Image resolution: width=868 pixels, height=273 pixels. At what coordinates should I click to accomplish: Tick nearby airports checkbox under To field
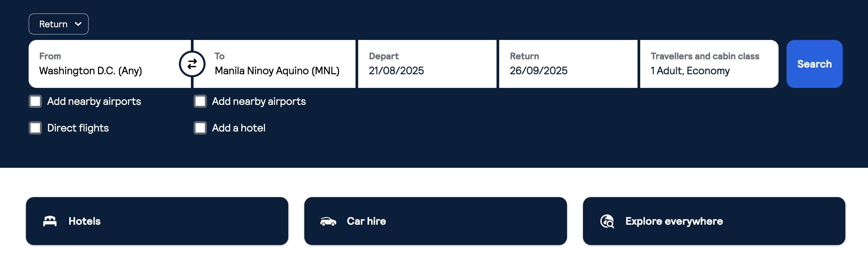pos(200,101)
